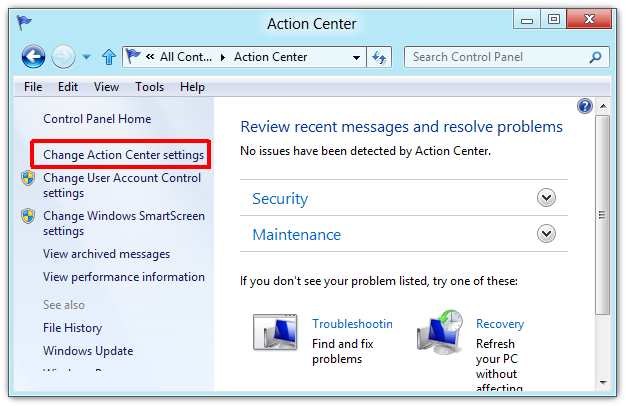Focus the Search Control Panel field
626x406 pixels.
tap(507, 57)
